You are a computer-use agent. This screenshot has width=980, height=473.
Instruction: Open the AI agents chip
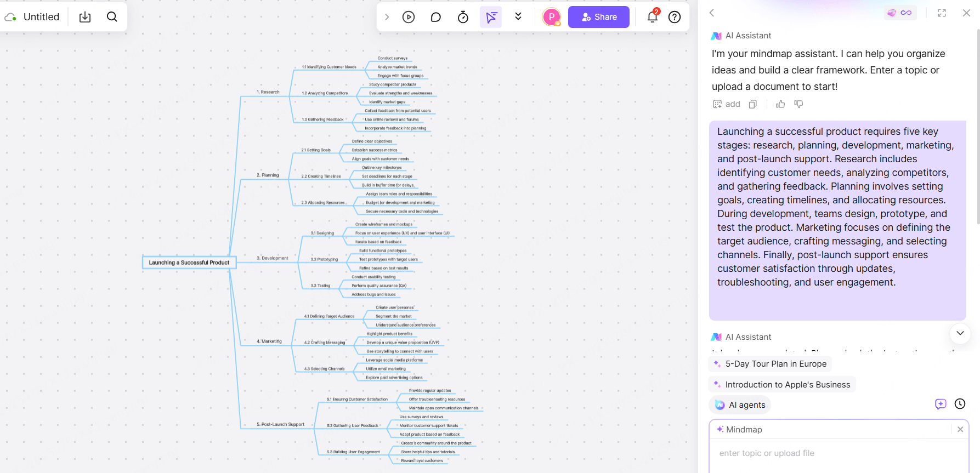[x=740, y=405]
